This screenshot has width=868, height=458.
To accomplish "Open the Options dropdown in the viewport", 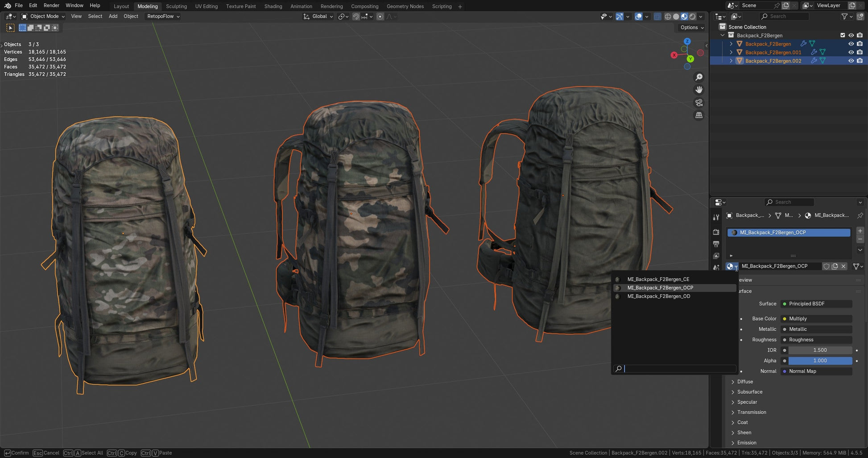I will click(690, 27).
